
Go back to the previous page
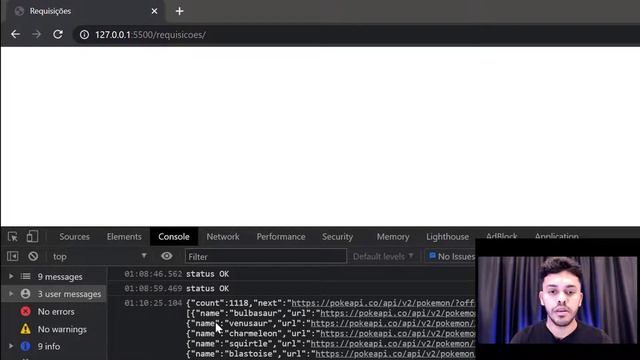pyautogui.click(x=16, y=35)
